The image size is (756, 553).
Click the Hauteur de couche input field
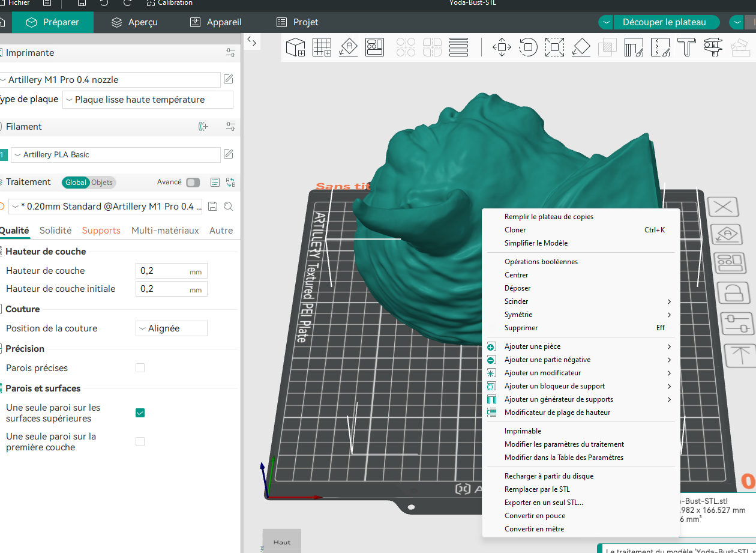(172, 271)
